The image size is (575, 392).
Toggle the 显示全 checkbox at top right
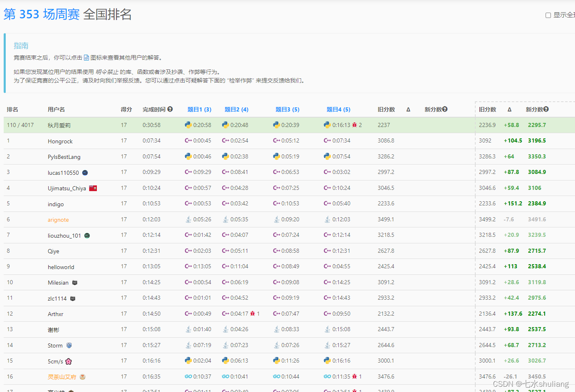pyautogui.click(x=548, y=15)
